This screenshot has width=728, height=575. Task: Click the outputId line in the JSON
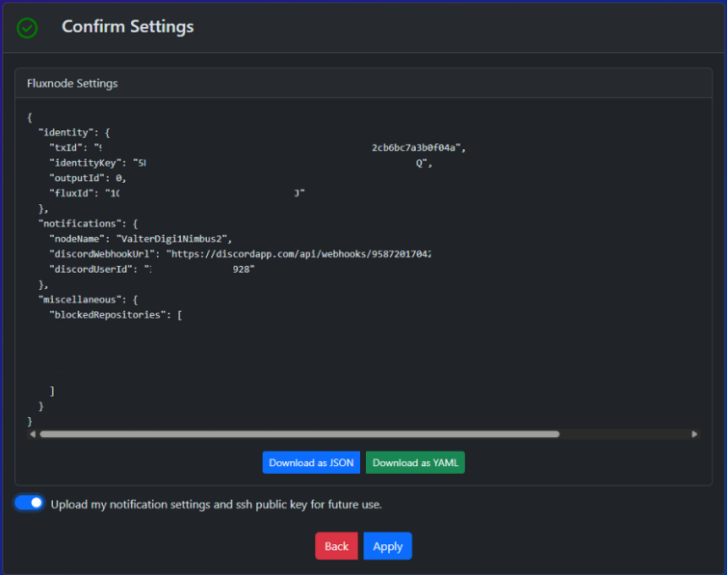click(x=87, y=178)
